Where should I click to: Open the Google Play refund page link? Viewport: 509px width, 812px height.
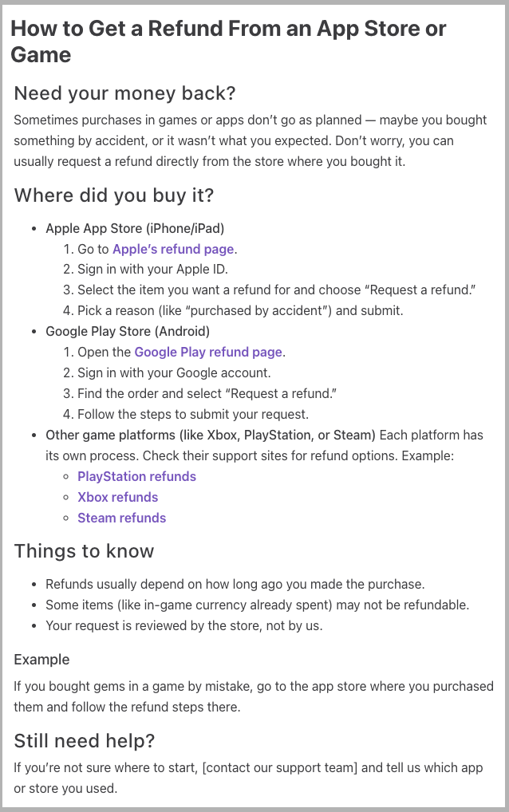pos(208,352)
